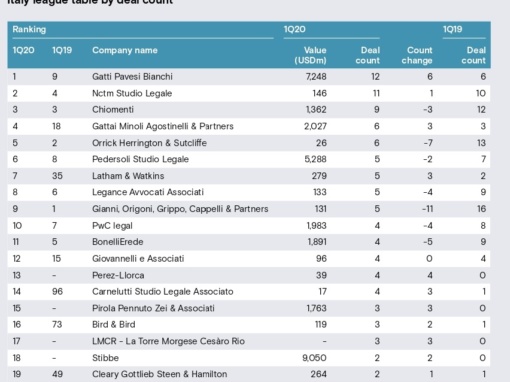The width and height of the screenshot is (510, 382).
Task: Click the Perez-Llorca row
Action: (x=249, y=275)
